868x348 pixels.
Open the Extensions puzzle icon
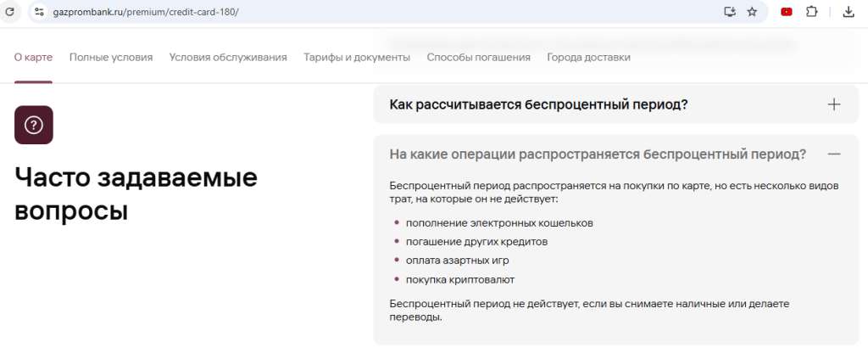pos(811,12)
